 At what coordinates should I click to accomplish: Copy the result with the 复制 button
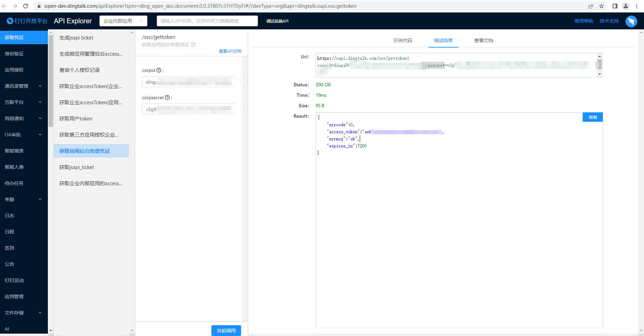[x=592, y=117]
